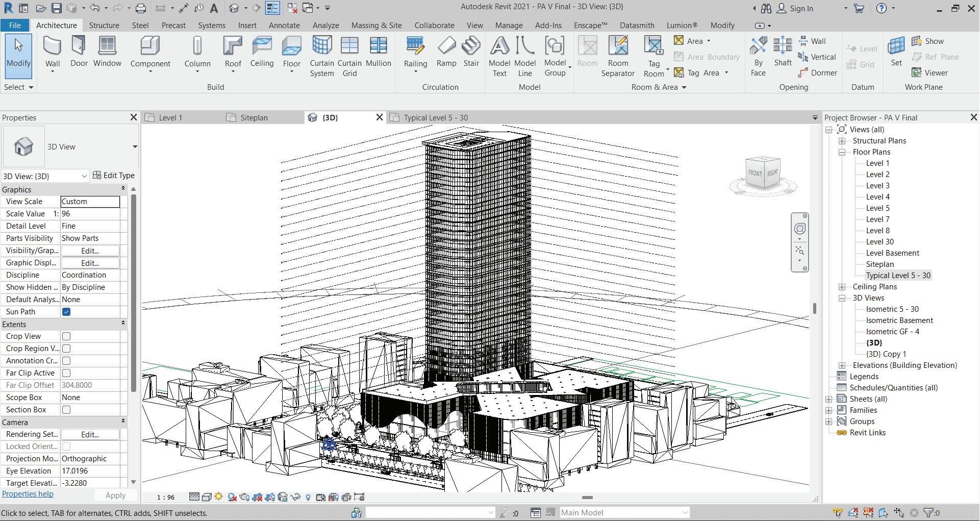Click the Sun Path icon in view bar

219,497
